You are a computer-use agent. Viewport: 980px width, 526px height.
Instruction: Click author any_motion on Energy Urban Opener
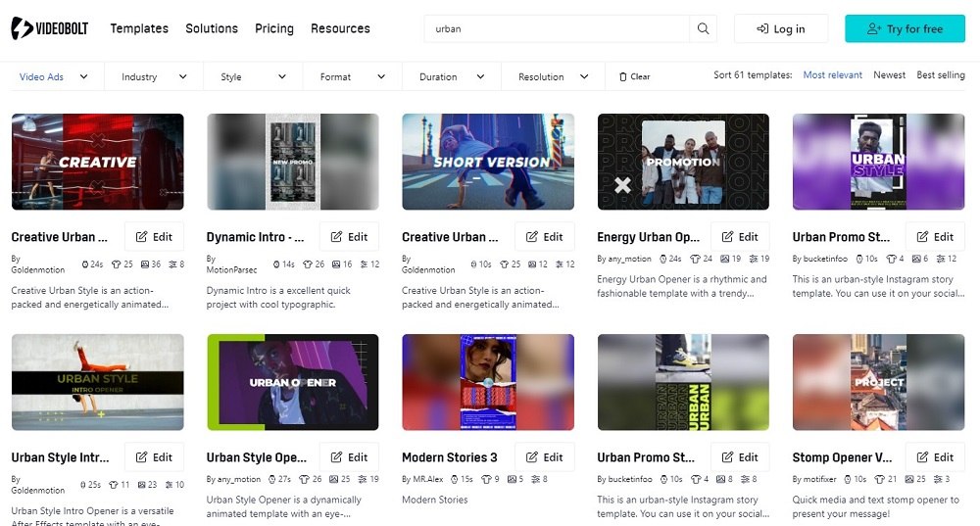click(x=629, y=259)
